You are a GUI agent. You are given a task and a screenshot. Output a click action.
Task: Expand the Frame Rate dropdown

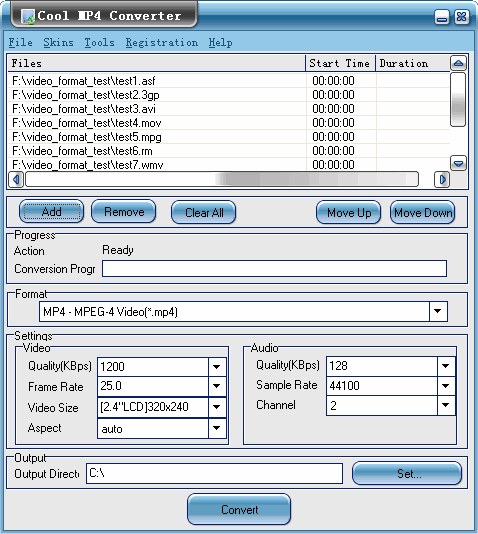[x=217, y=386]
